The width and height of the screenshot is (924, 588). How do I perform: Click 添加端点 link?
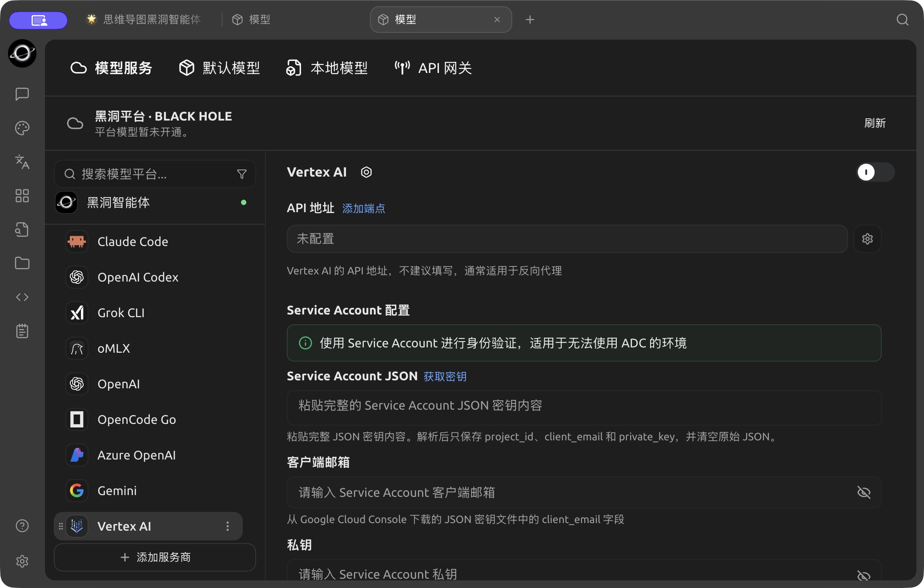coord(364,209)
